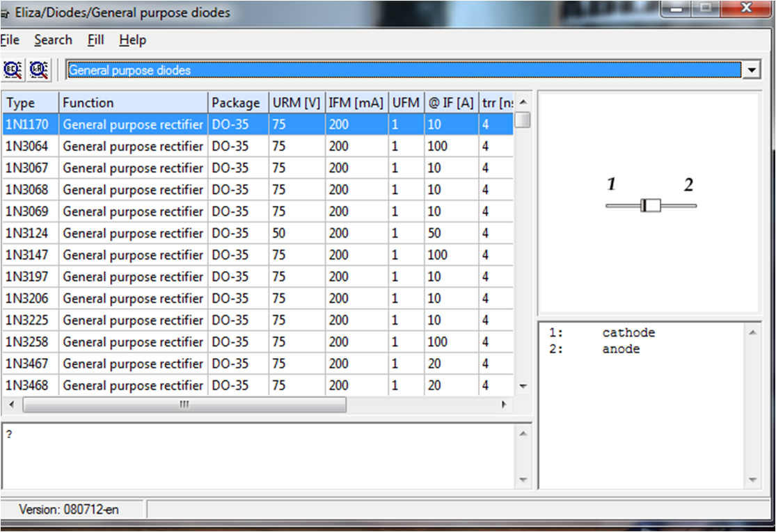Click the URM value 50 in the 1N3124 row
776x532 pixels.
[278, 234]
